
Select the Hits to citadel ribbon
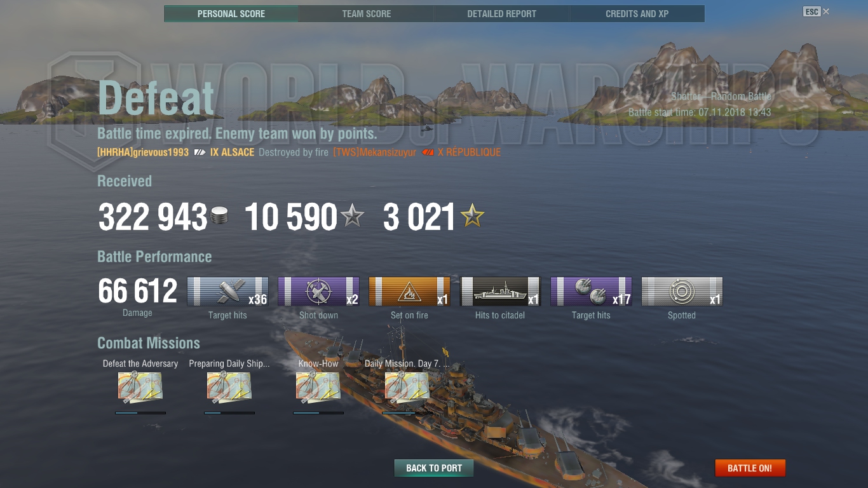point(500,292)
